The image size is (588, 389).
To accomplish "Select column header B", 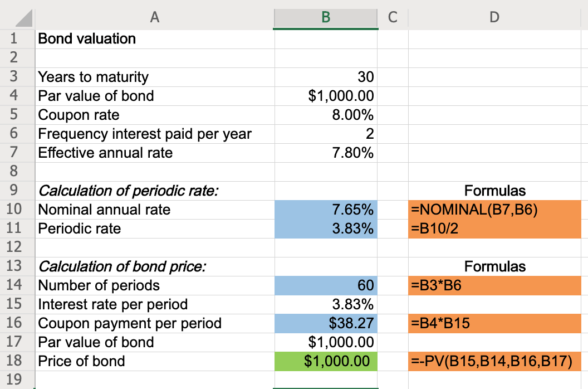I will click(x=325, y=17).
